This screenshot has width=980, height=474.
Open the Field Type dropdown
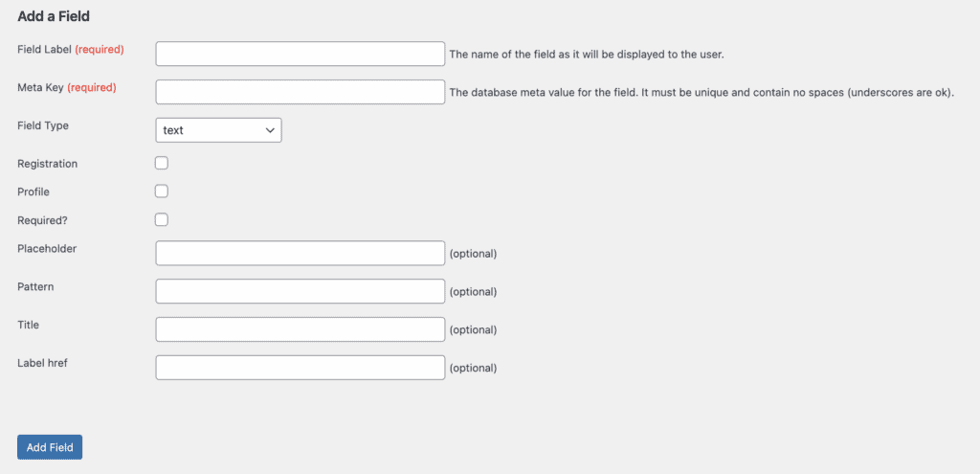(219, 130)
